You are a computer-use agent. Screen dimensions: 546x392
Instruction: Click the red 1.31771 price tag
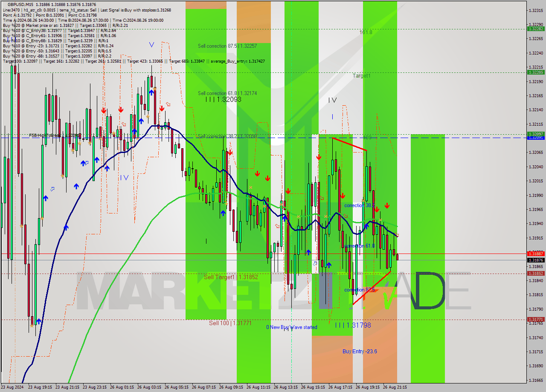point(536,319)
